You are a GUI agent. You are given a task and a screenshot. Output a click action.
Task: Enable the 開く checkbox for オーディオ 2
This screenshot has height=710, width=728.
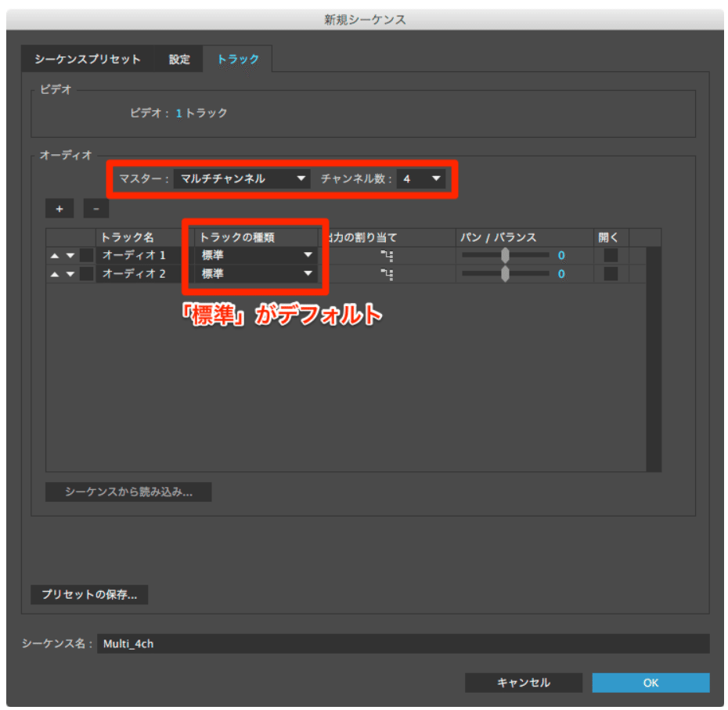click(610, 273)
